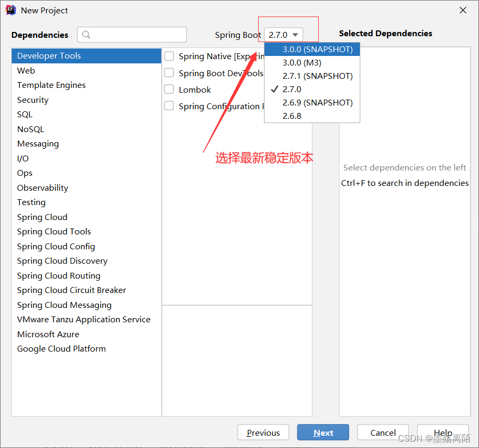Click the IntelliJ IDEA logo in the title bar
Screen dimensions: 479x448
point(11,10)
